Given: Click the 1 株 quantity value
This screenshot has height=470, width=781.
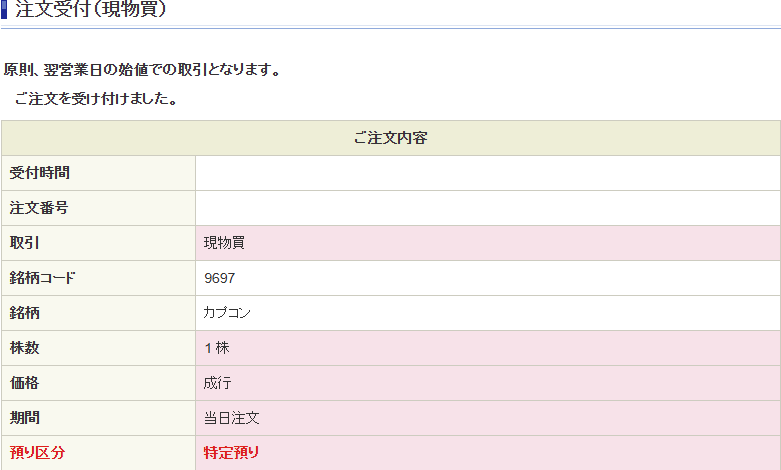Looking at the screenshot, I should [x=217, y=348].
